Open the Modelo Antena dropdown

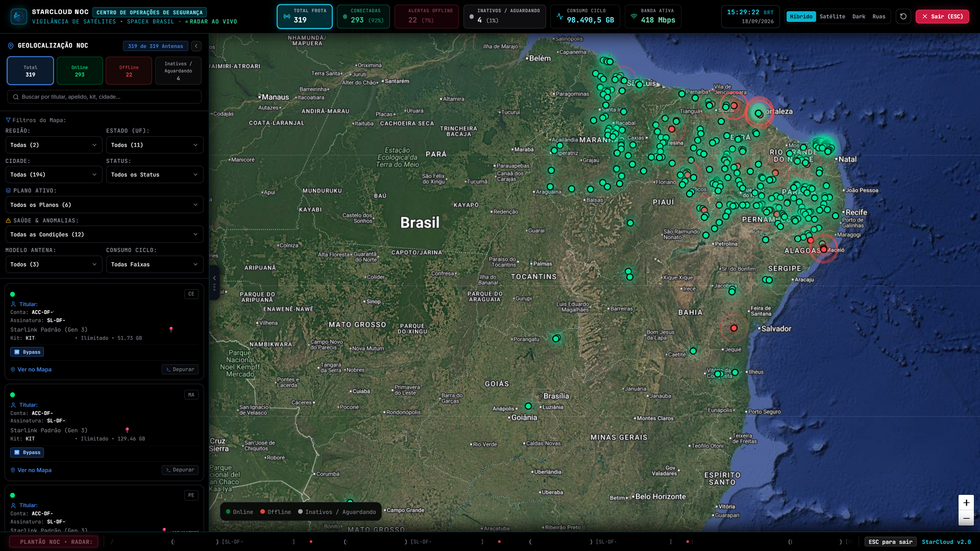54,264
